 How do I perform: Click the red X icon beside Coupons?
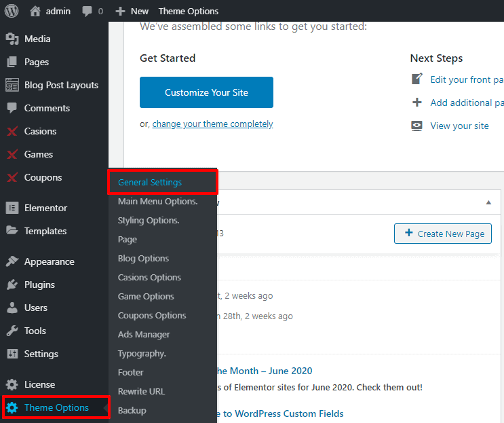pos(12,178)
